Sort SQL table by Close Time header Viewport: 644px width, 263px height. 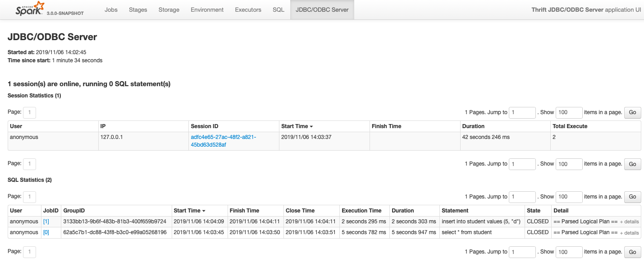coord(300,211)
